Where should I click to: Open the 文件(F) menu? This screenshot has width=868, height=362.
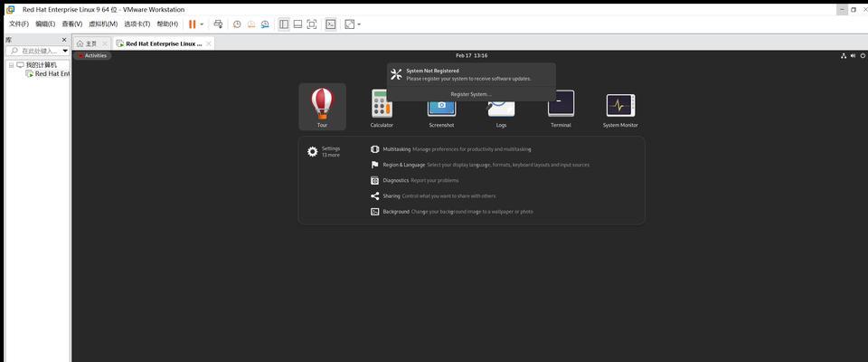(19, 24)
